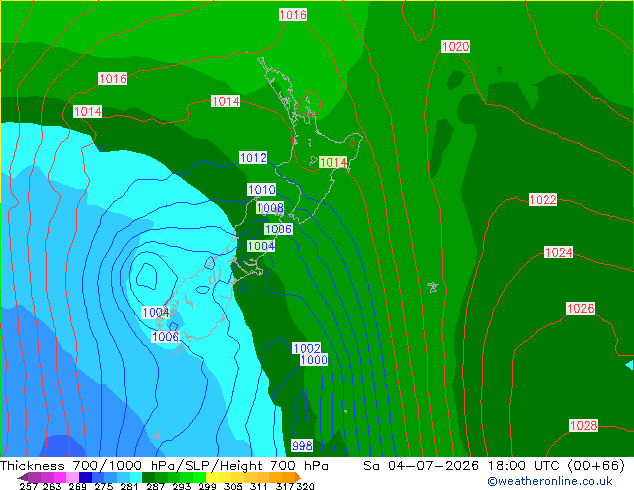
Task: Click the blue 1008 isobar label
Action: click(270, 208)
